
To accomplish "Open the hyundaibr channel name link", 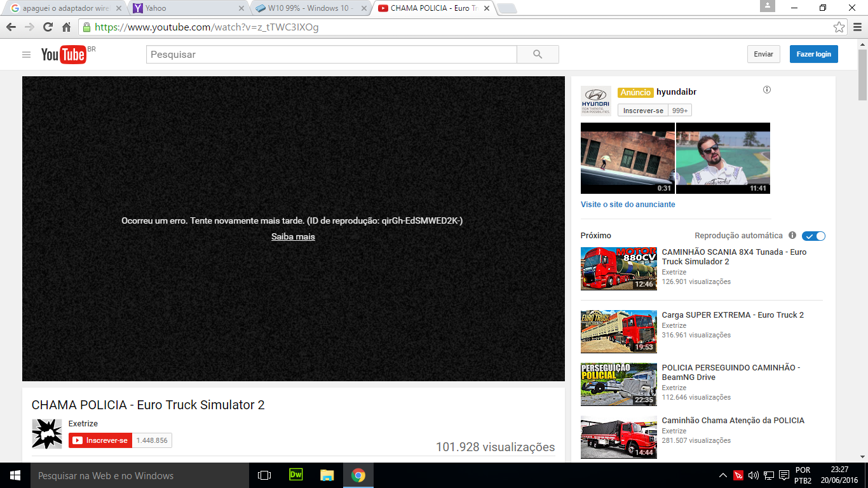I will pyautogui.click(x=676, y=92).
